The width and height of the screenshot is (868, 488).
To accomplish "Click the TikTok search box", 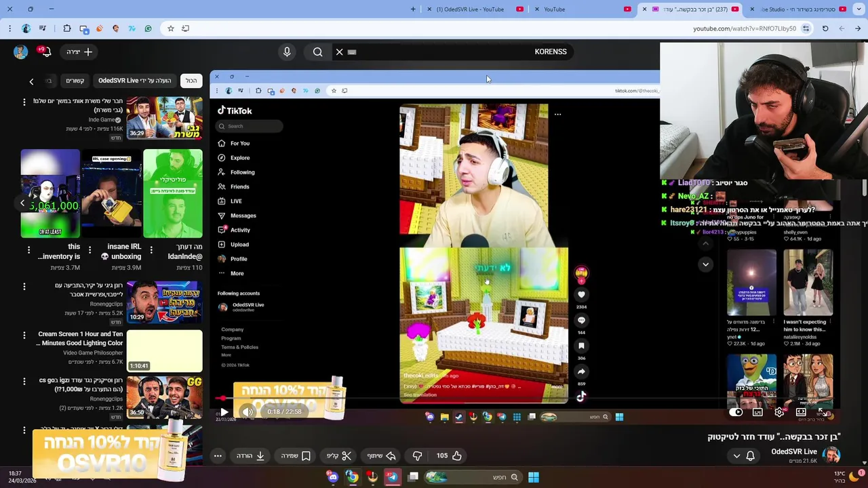I will coord(250,126).
